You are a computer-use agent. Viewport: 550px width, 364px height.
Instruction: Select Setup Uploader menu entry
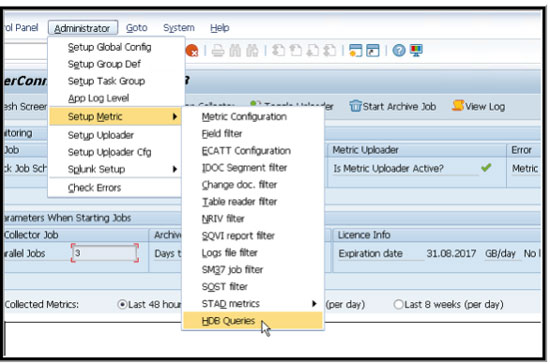116,135
